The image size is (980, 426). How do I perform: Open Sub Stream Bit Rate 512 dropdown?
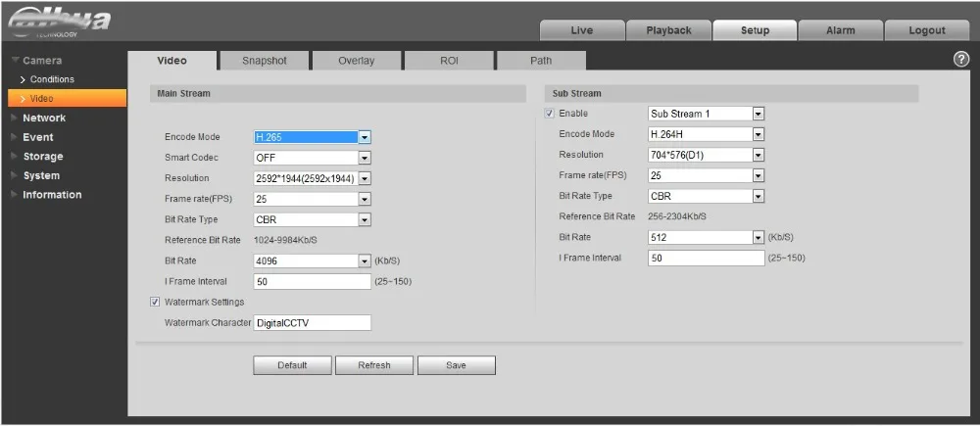[x=707, y=237]
